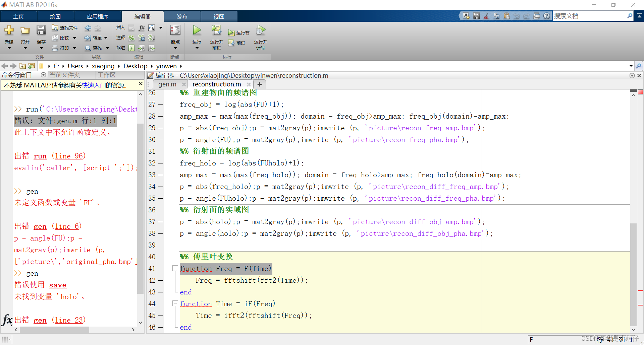The image size is (644, 345).
Task: Open the save error link
Action: tap(58, 285)
